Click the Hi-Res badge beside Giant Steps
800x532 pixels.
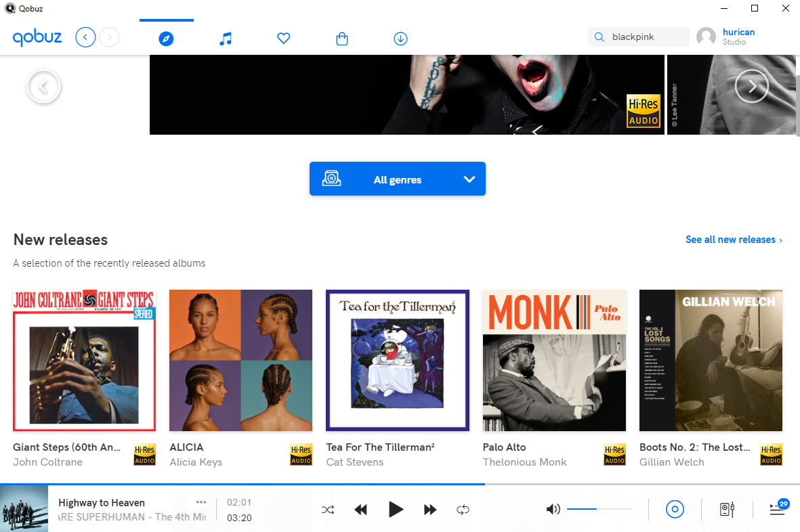(145, 455)
